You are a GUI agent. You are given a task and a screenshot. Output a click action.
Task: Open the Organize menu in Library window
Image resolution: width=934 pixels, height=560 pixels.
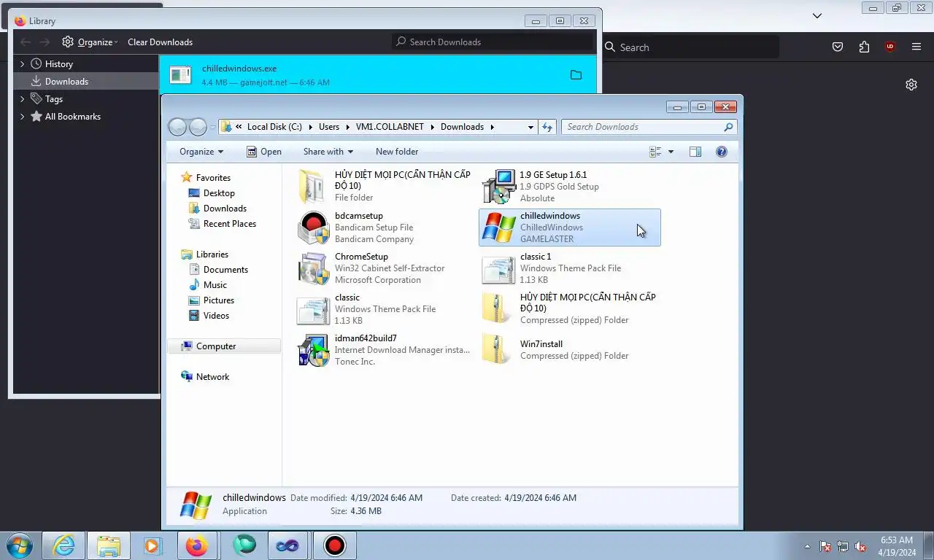90,42
